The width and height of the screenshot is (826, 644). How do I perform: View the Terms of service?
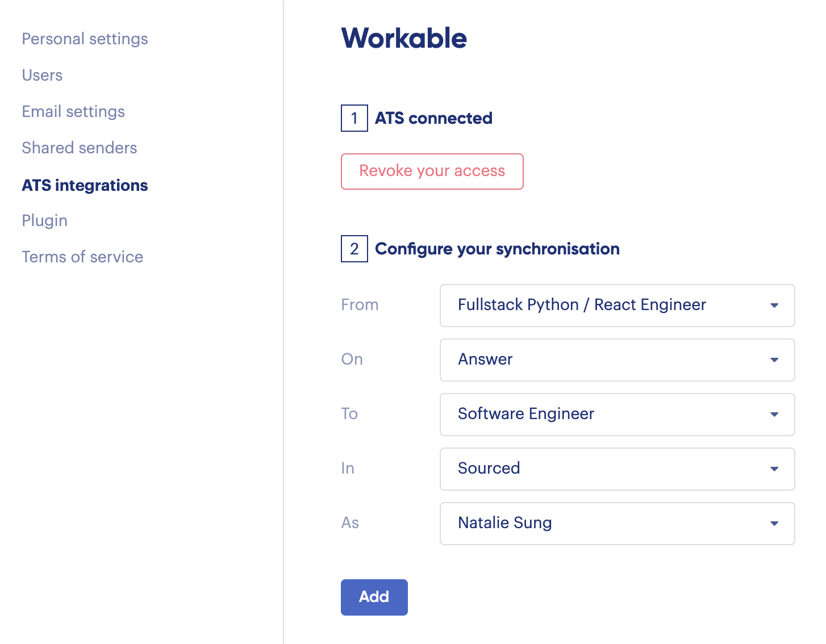click(82, 257)
